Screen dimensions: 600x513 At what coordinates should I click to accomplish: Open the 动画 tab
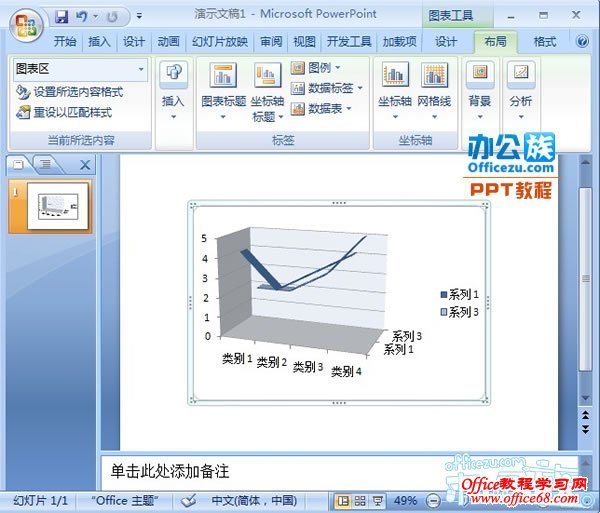pos(168,41)
